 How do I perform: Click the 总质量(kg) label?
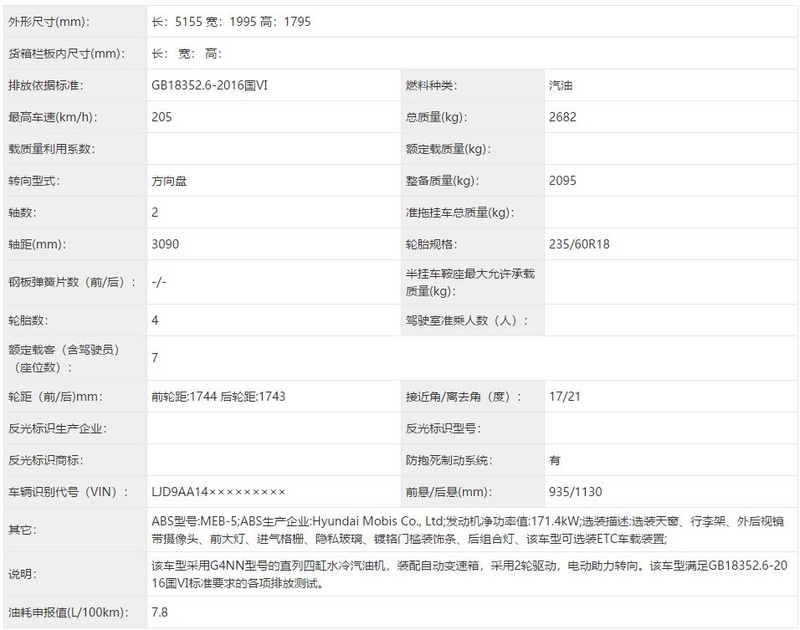[x=436, y=117]
